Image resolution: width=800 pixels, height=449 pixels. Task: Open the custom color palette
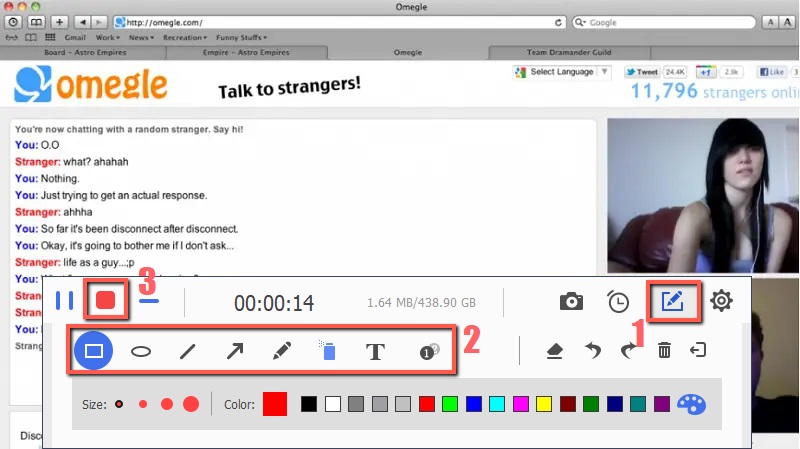(x=692, y=404)
